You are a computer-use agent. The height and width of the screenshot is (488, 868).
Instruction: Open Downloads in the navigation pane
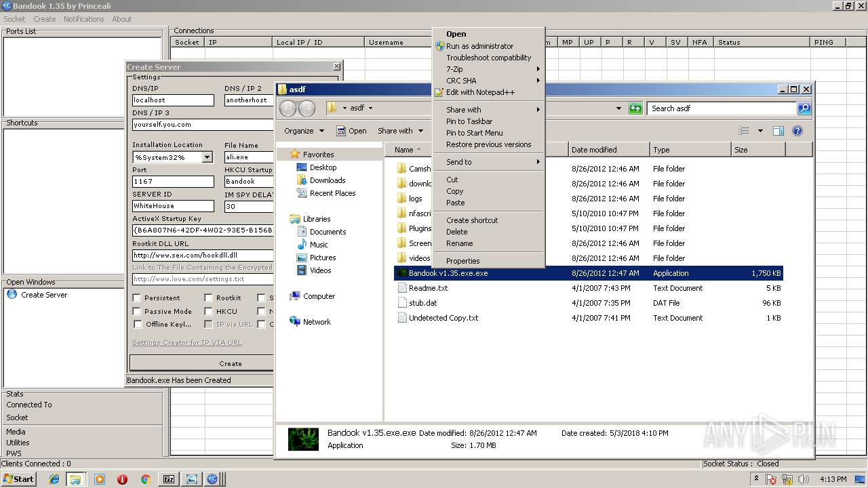pos(321,180)
